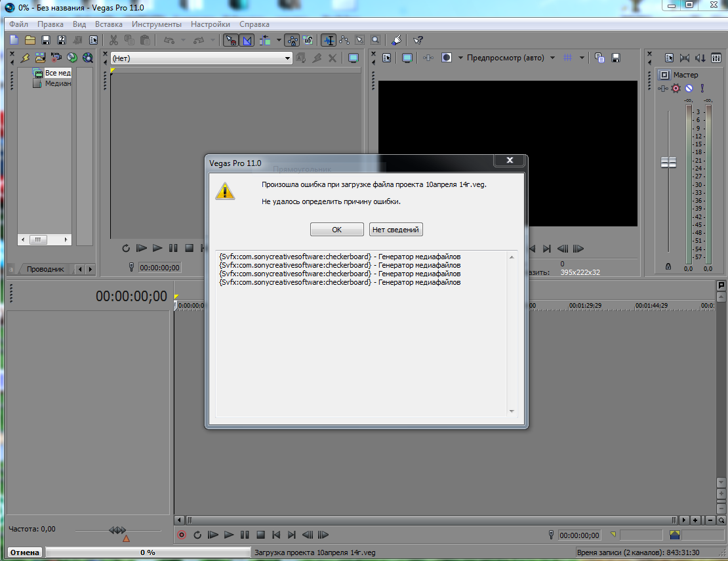The image size is (728, 561).
Task: Open the Файл menu
Action: (x=18, y=24)
